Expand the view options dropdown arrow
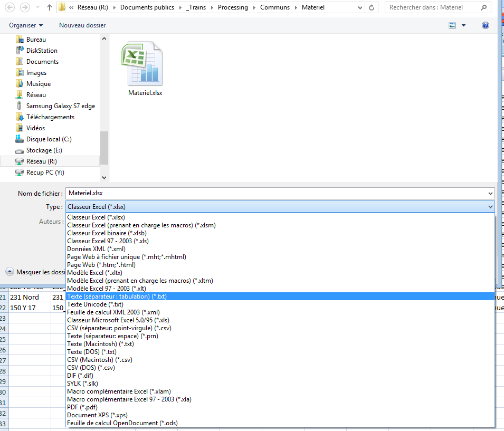The image size is (504, 431). (463, 25)
